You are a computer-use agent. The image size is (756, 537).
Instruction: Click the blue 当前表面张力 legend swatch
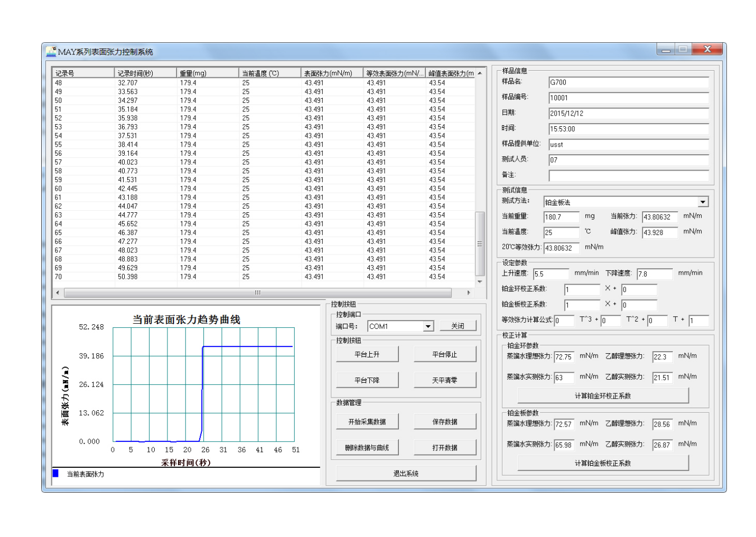[x=55, y=474]
